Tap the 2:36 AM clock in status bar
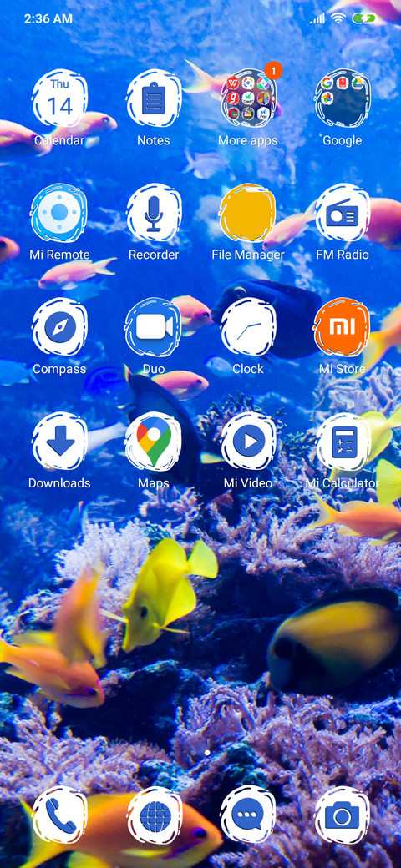The image size is (401, 868). point(48,18)
